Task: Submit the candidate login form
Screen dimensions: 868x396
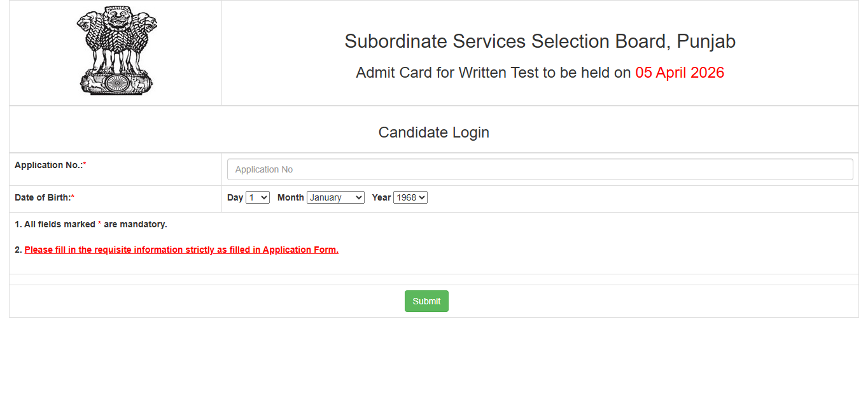Action: [x=426, y=301]
